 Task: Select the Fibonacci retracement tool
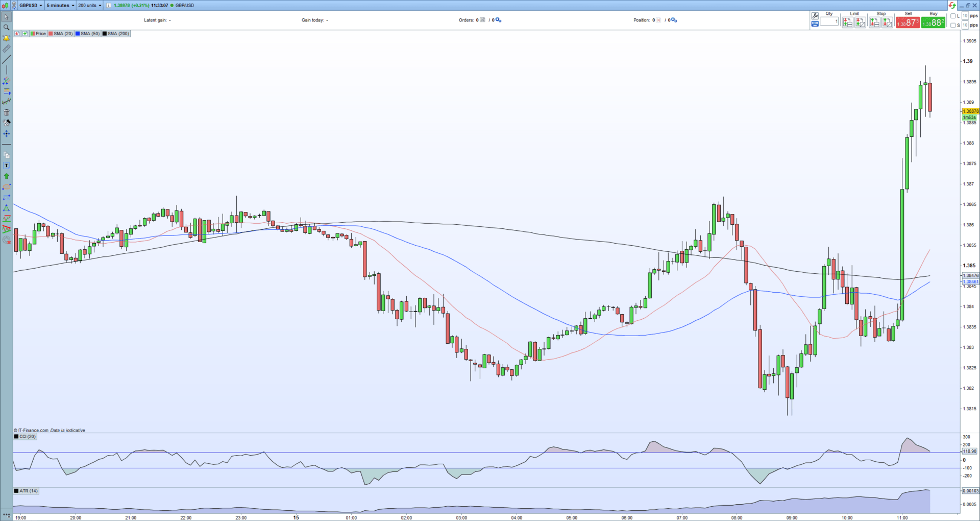coord(7,92)
